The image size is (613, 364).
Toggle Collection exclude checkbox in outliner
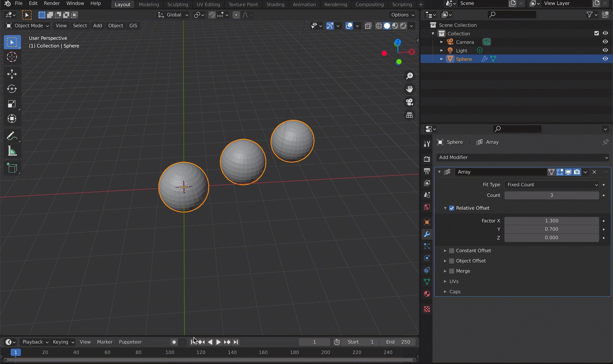(596, 33)
